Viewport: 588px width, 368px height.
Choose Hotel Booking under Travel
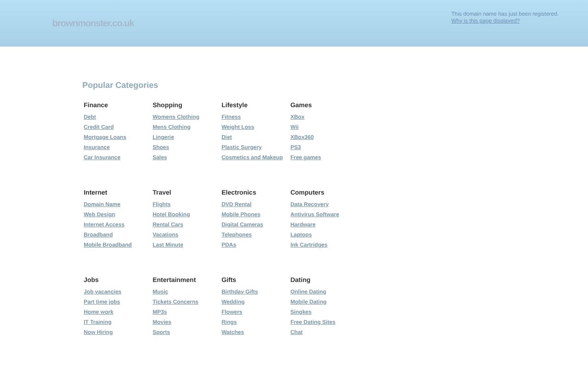(171, 214)
